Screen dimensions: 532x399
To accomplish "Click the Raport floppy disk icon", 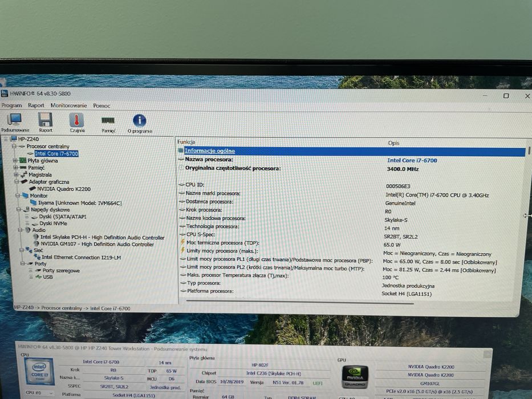I will [45, 120].
